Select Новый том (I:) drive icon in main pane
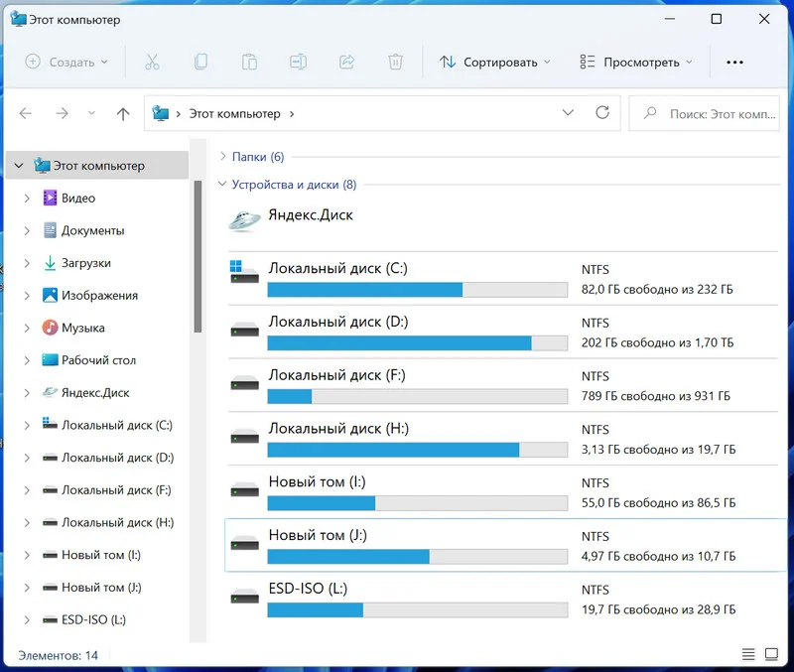The height and width of the screenshot is (672, 794). (x=244, y=489)
